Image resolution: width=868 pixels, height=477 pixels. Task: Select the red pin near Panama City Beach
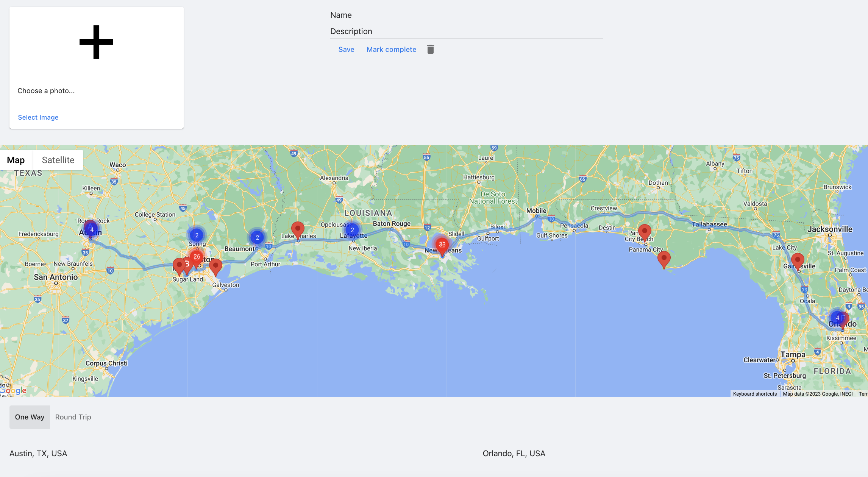pos(645,232)
